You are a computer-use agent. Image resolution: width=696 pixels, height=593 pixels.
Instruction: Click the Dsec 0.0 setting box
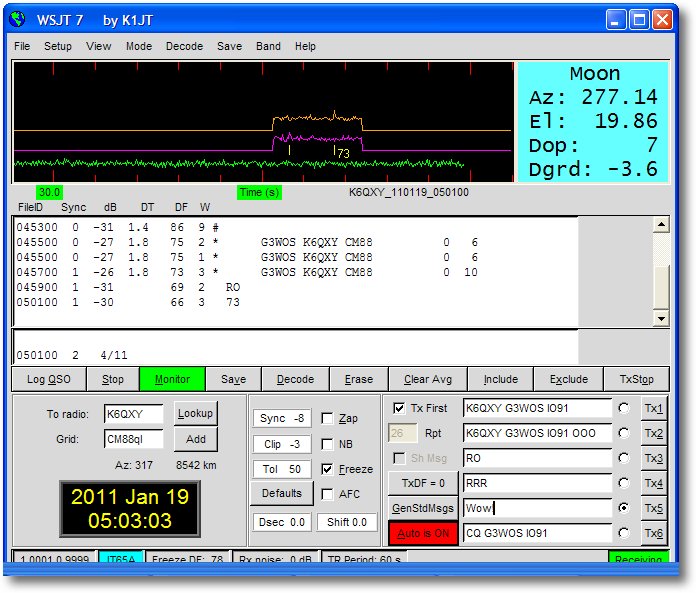[282, 522]
